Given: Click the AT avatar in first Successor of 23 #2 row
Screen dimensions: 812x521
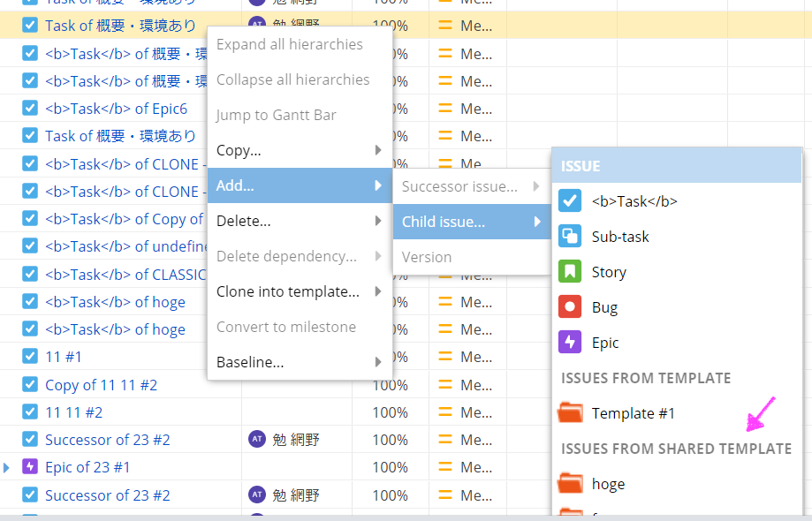Looking at the screenshot, I should click(257, 440).
